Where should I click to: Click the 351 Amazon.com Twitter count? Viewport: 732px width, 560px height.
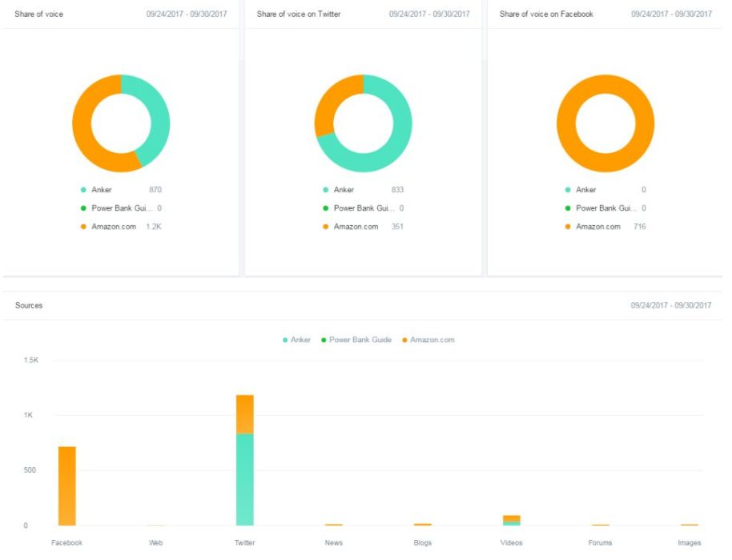397,227
